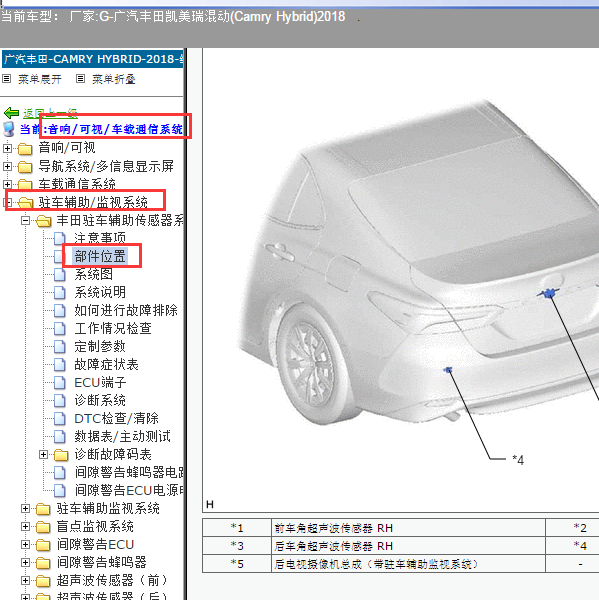Open the 如何进行故障排除 page

126,310
